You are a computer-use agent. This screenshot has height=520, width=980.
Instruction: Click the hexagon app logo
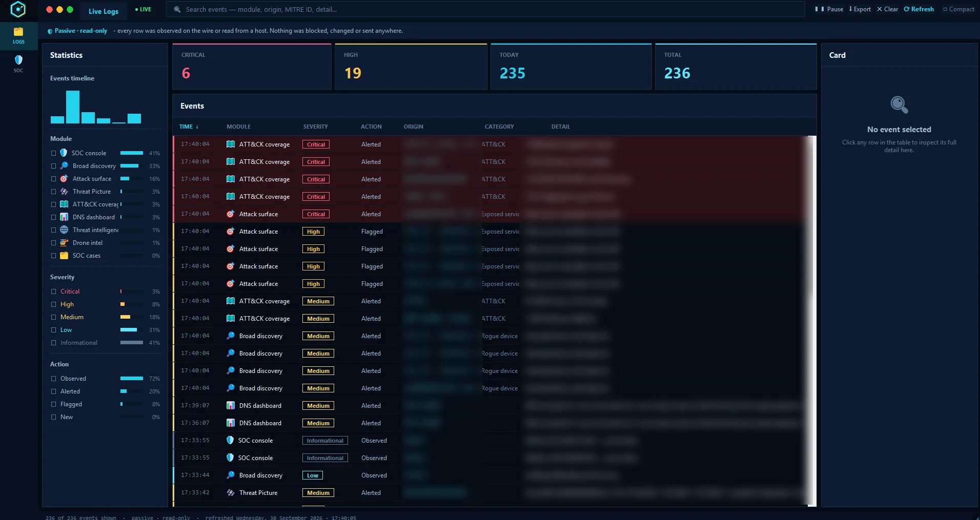(18, 9)
